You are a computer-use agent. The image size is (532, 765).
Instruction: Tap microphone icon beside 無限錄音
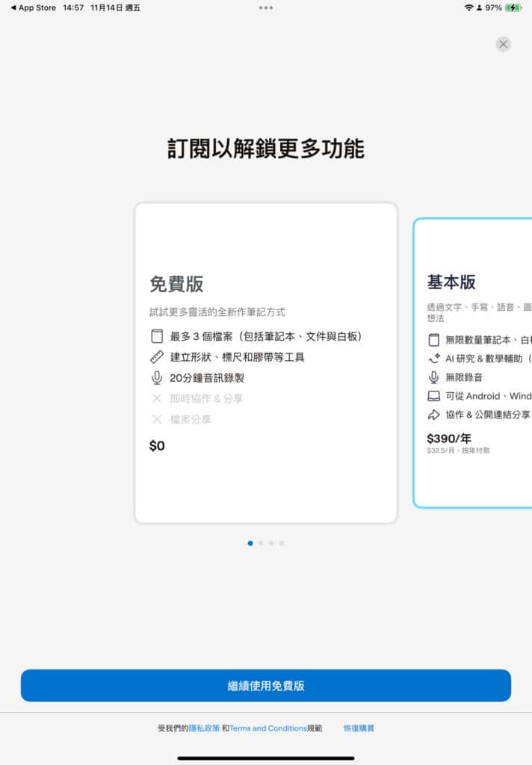[x=433, y=377]
